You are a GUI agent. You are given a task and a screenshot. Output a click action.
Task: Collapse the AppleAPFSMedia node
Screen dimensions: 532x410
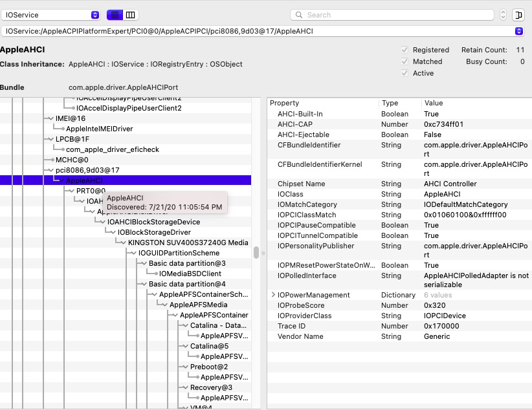pyautogui.click(x=164, y=305)
